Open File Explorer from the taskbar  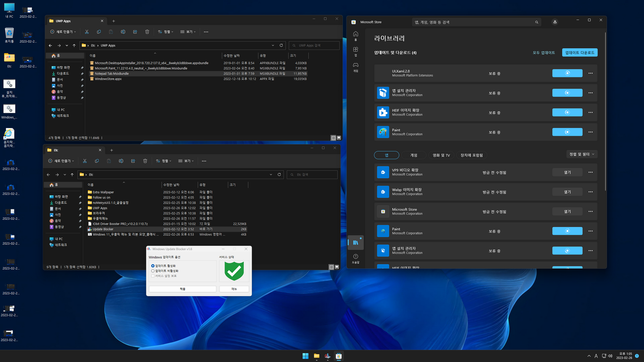(317, 356)
